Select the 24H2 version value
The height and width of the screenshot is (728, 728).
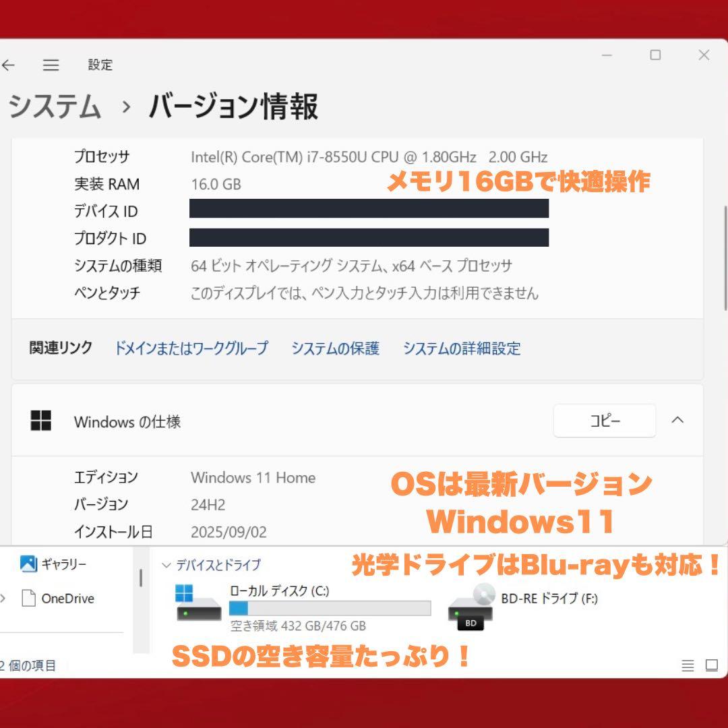click(x=208, y=505)
